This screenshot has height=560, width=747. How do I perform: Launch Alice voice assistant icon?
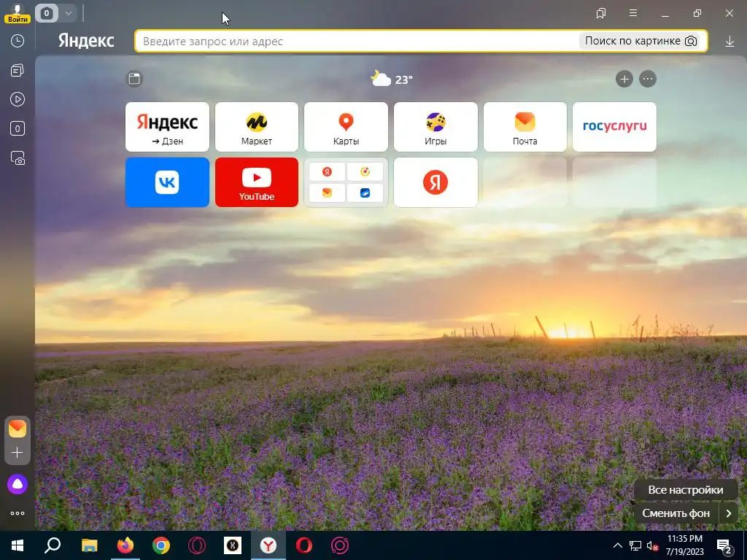[18, 484]
